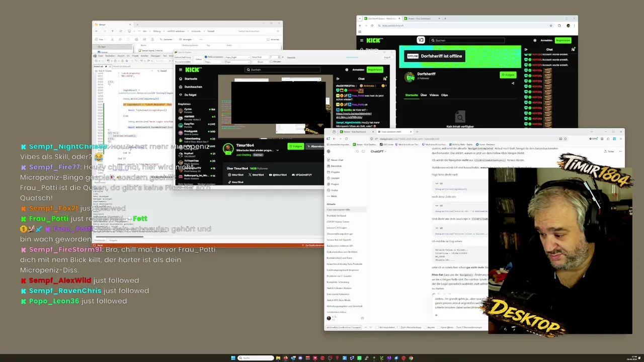Collapse the chat panel in Kick AI Chatter
Screen dimensions: 644x362
[x=338, y=78]
